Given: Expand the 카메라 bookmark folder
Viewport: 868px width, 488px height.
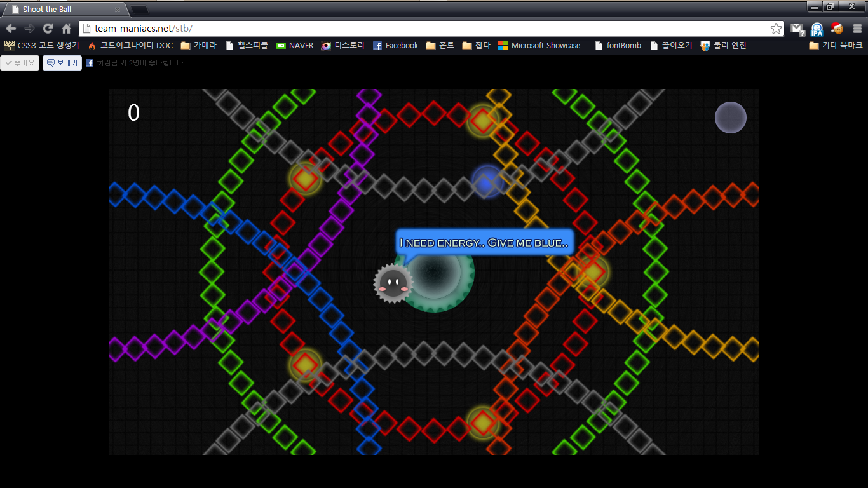Looking at the screenshot, I should (x=199, y=45).
